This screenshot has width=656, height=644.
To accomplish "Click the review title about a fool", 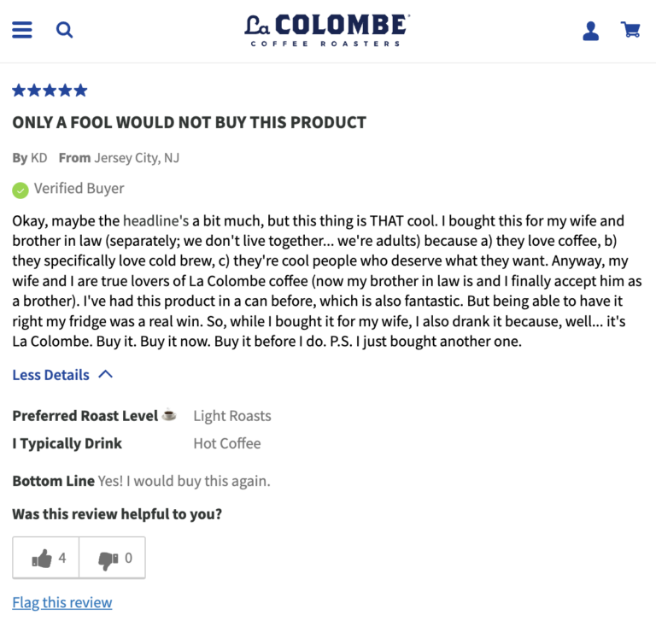I will coord(189,122).
